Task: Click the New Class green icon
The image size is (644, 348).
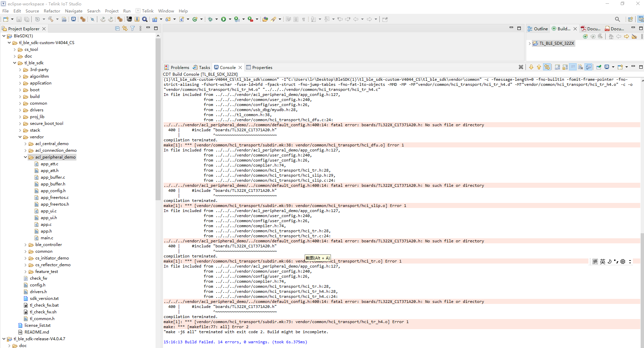Action: click(x=195, y=19)
